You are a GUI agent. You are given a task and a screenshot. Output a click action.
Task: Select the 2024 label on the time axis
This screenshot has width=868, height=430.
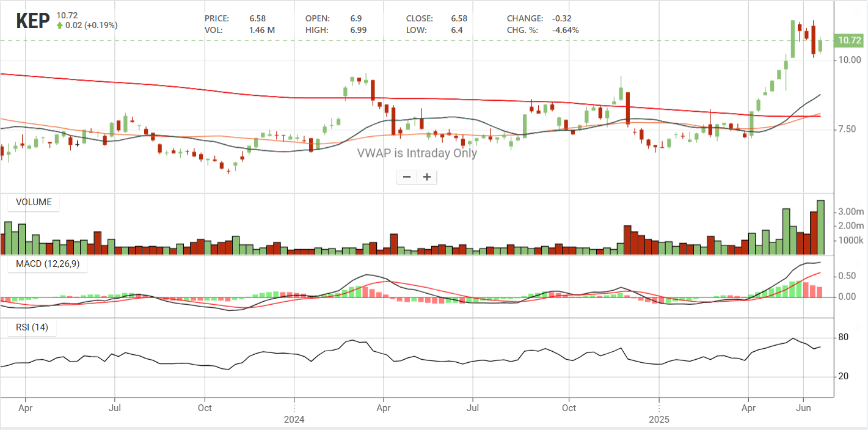[x=294, y=419]
